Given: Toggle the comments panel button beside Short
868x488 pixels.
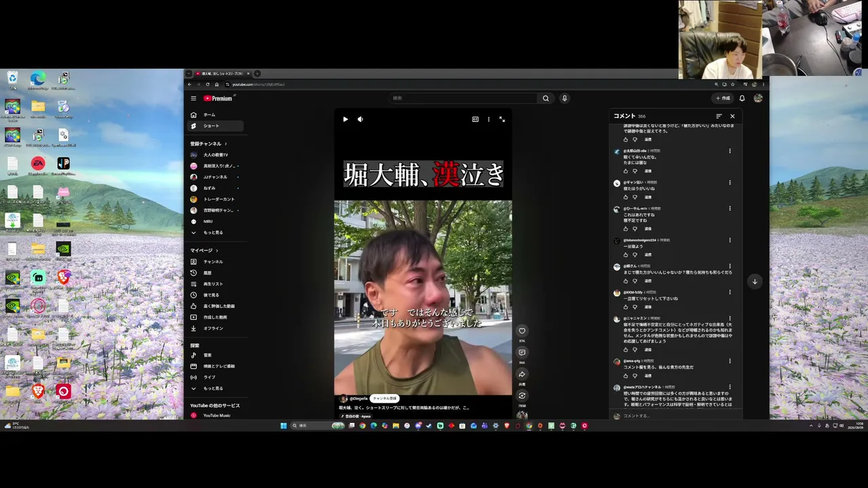Looking at the screenshot, I should 522,352.
